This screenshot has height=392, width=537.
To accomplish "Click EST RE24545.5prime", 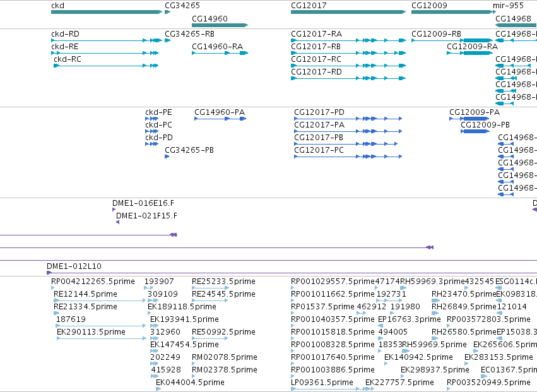I will (x=223, y=294).
